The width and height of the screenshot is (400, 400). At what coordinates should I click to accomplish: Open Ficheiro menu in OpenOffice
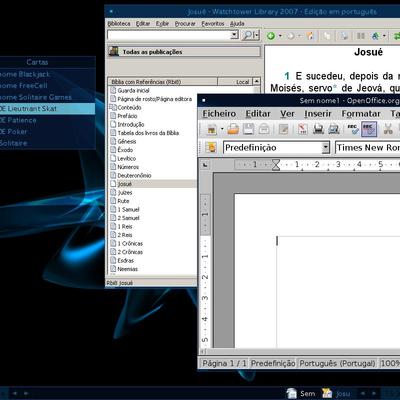219,114
